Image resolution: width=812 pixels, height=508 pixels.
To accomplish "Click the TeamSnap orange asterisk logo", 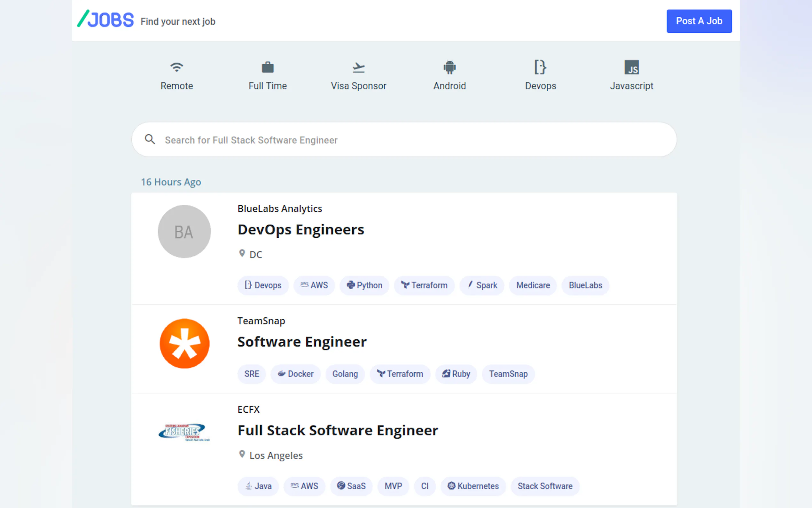I will 184,343.
